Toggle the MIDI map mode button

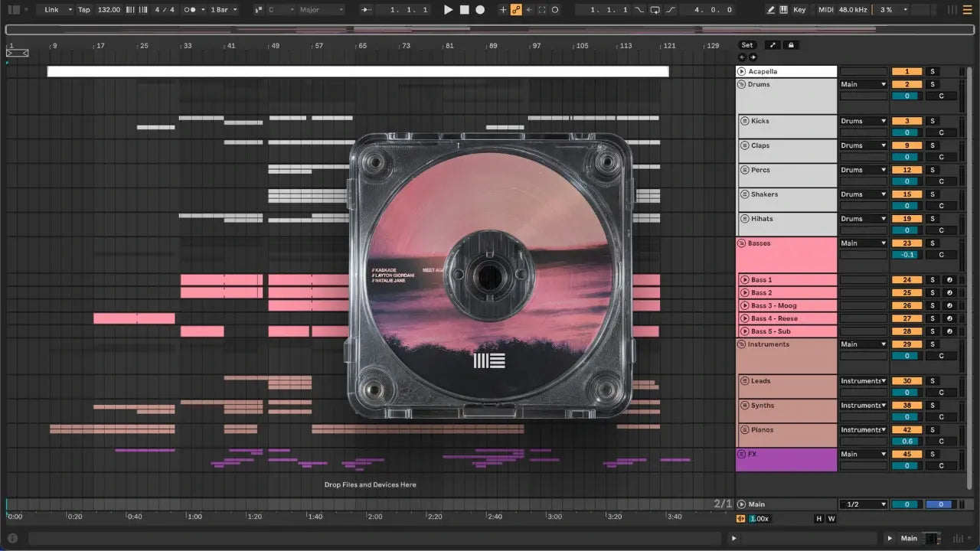825,10
